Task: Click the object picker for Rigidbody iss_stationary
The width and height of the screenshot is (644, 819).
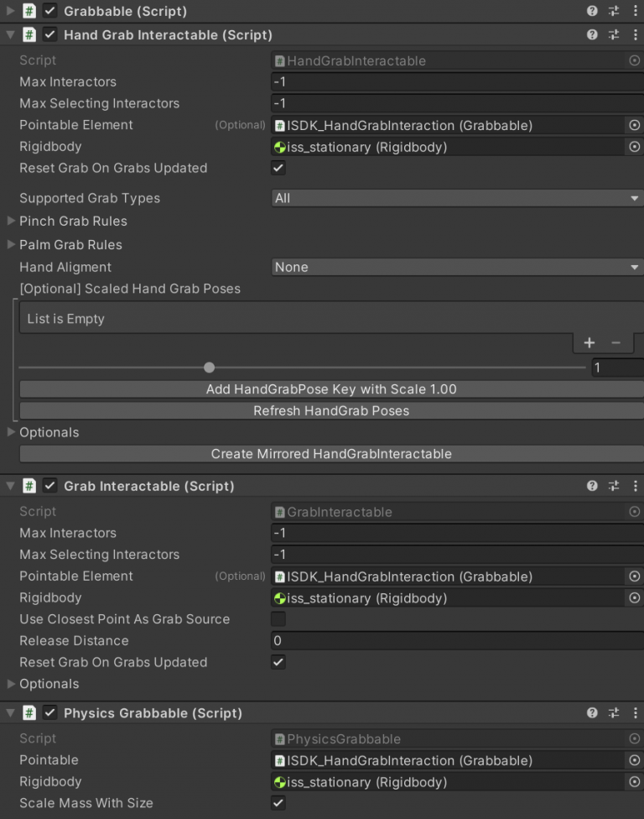Action: (x=635, y=147)
